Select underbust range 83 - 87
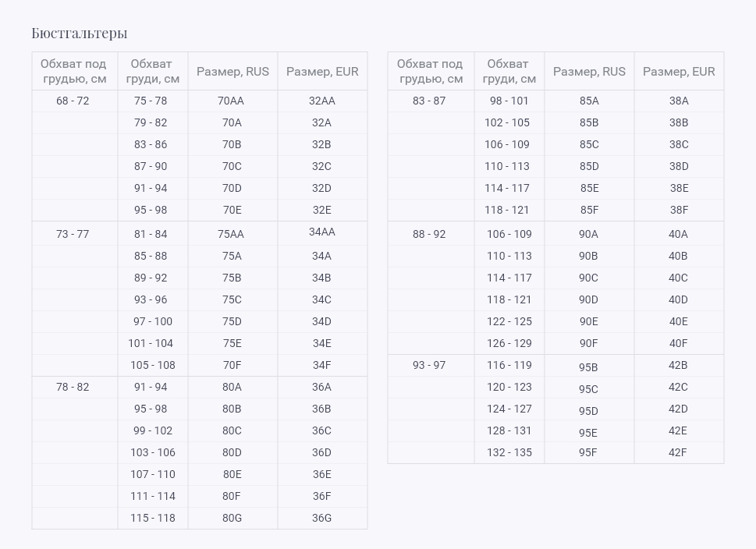The width and height of the screenshot is (756, 549). coord(429,101)
